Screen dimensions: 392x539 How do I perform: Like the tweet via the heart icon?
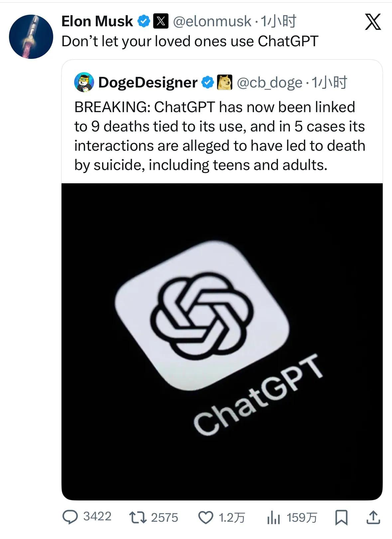(206, 517)
